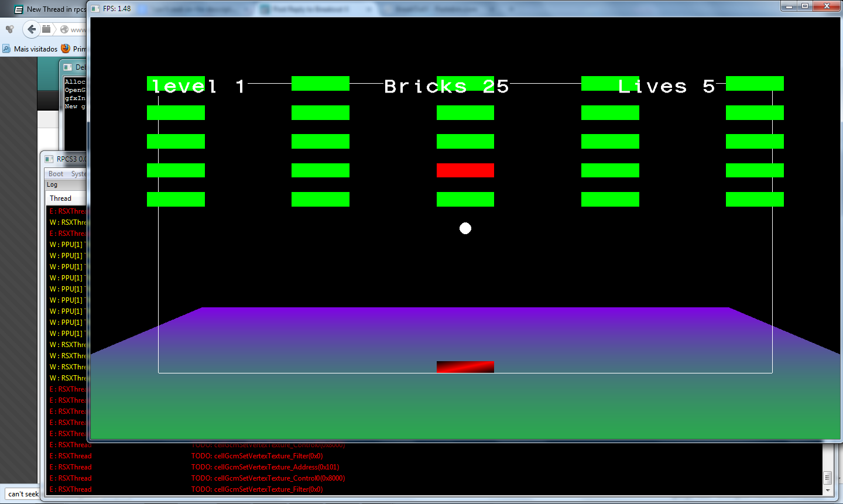Click the RPCS3 log vertical scrollbar thumb
Screen dimensions: 843x504
828,478
